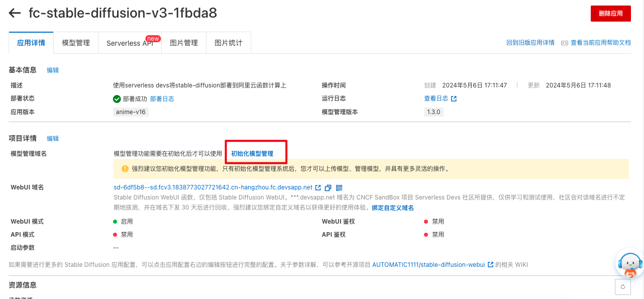Image resolution: width=644 pixels, height=299 pixels.
Task: Click the 查看日志 link
Action: click(x=436, y=98)
